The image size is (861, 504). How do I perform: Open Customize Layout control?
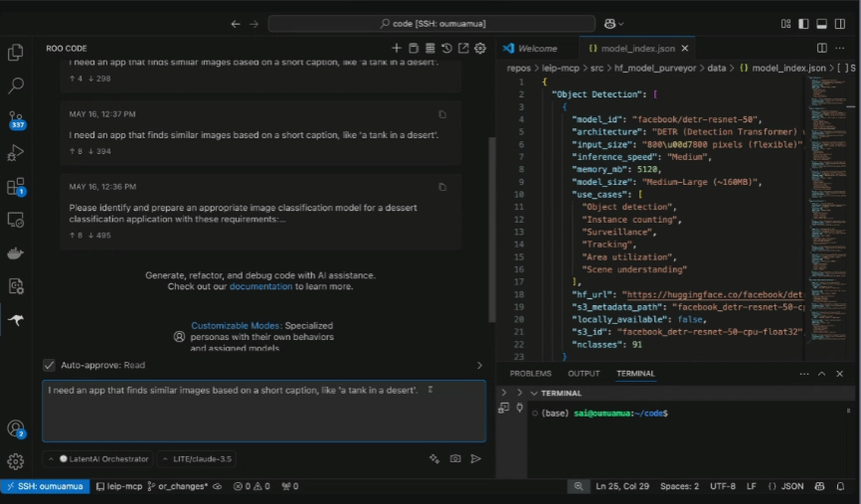click(x=785, y=24)
